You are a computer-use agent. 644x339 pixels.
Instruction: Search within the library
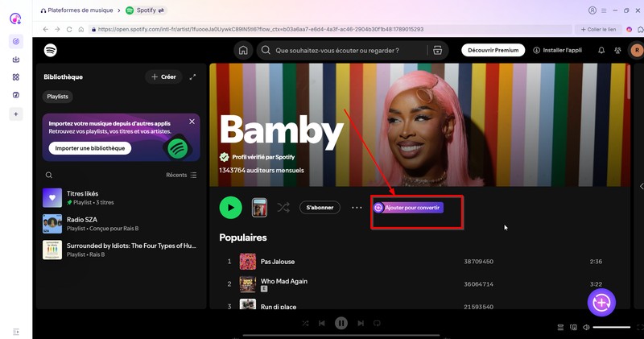(49, 175)
